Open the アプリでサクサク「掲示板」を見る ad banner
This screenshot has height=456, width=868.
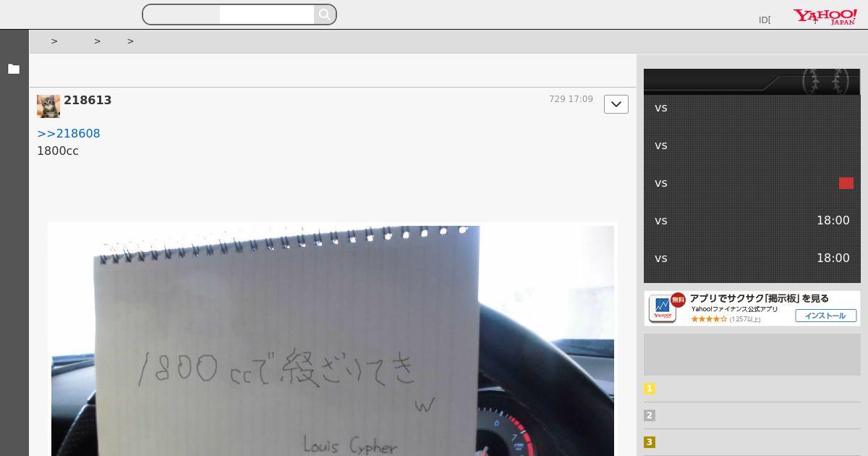752,308
